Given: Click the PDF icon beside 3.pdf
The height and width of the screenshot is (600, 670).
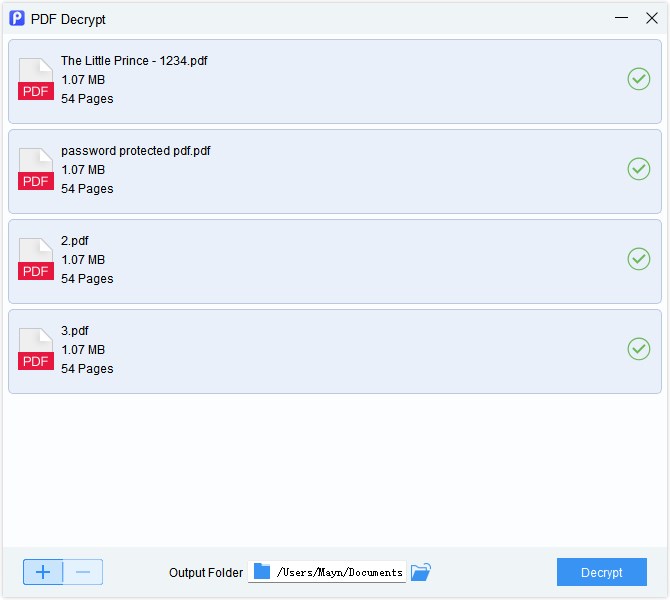Looking at the screenshot, I should click(35, 350).
